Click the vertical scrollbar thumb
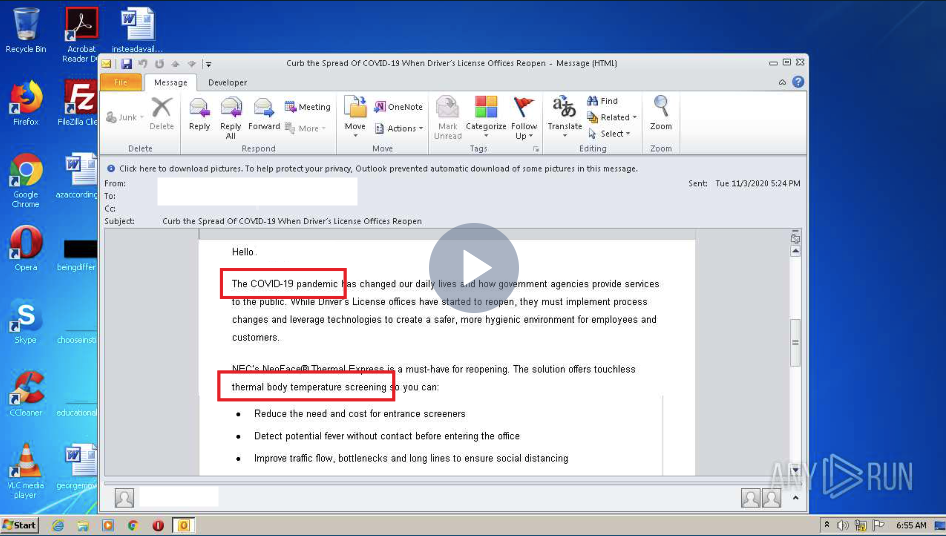Image resolution: width=946 pixels, height=536 pixels. click(795, 342)
